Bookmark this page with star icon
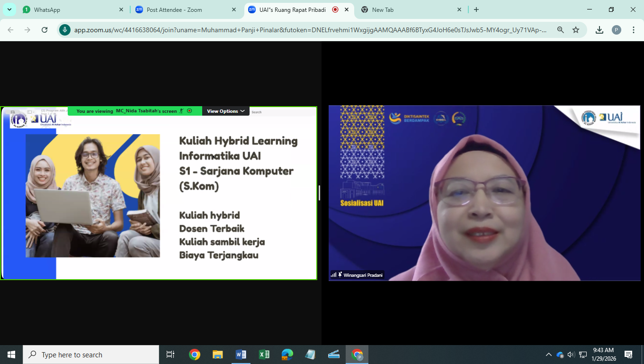 [x=576, y=30]
